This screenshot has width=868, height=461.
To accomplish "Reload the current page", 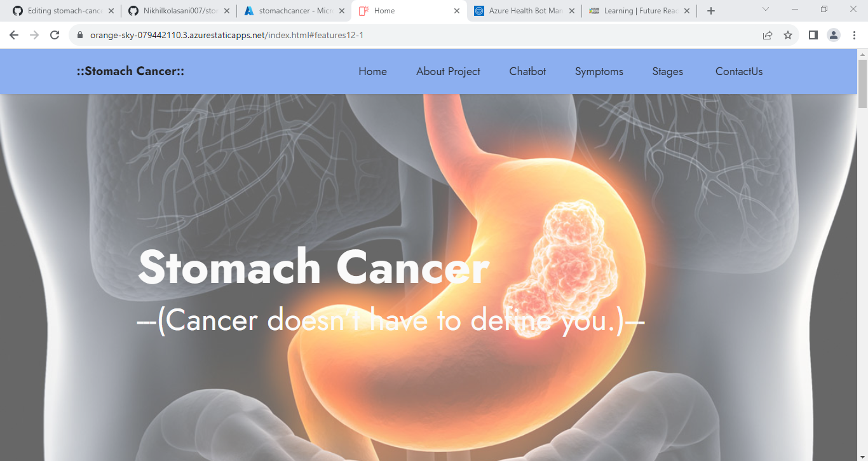I will click(54, 35).
